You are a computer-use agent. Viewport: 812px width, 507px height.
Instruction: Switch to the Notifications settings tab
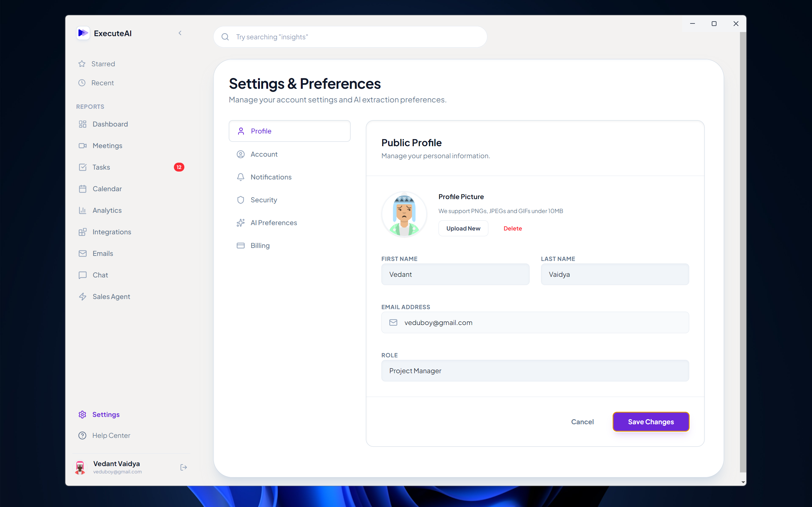(x=270, y=177)
